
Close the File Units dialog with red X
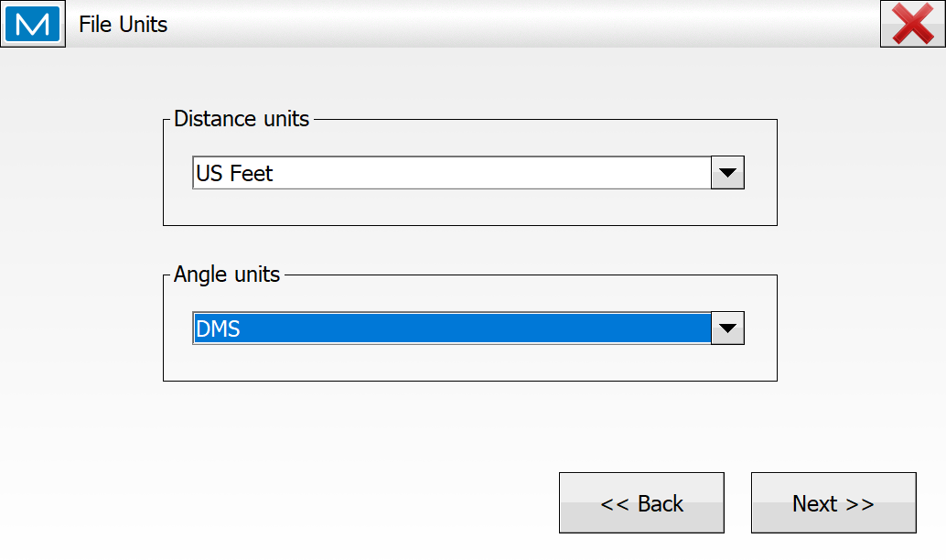coord(912,24)
